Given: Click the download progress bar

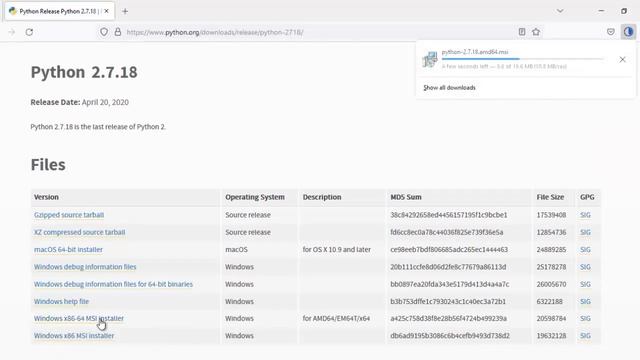Looking at the screenshot, I should pyautogui.click(x=522, y=59).
